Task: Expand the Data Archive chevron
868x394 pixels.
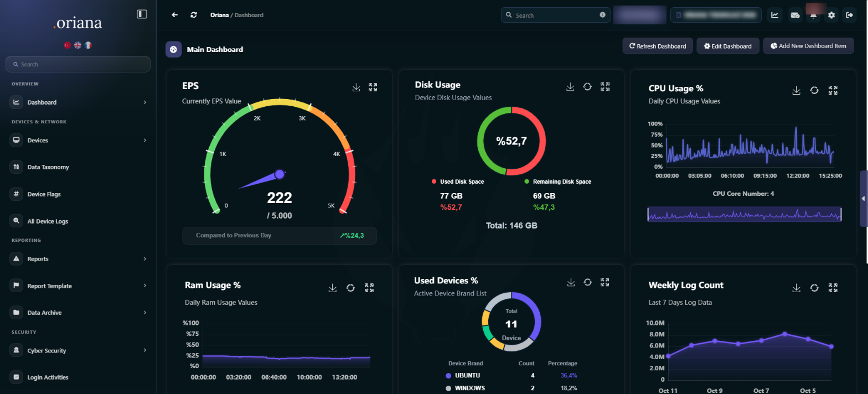Action: pyautogui.click(x=144, y=313)
